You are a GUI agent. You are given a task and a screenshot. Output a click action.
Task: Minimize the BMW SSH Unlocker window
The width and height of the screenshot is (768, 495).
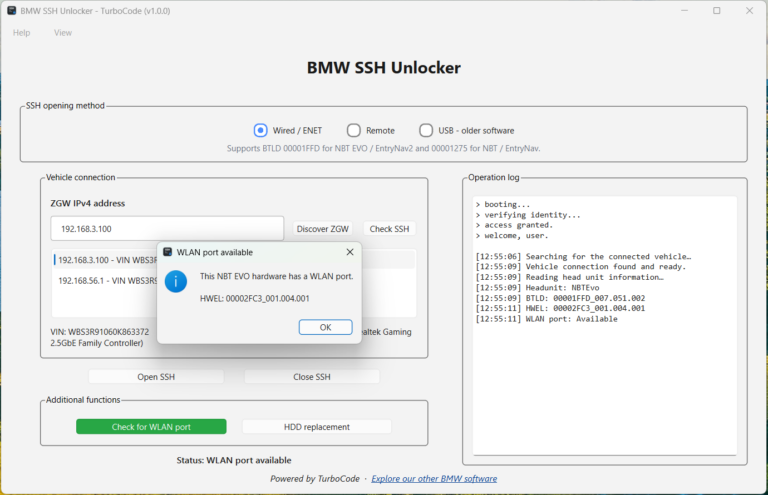tap(684, 10)
